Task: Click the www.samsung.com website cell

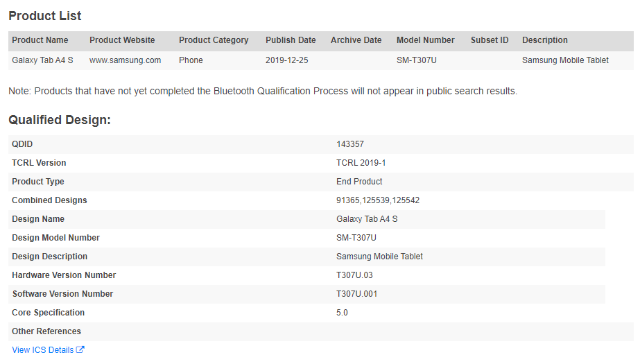Action: tap(126, 60)
